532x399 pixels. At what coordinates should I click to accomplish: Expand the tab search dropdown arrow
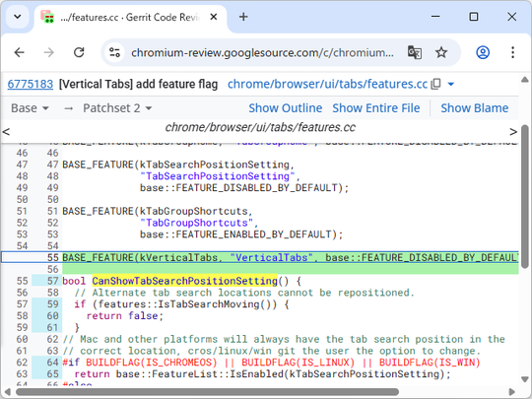[18, 17]
